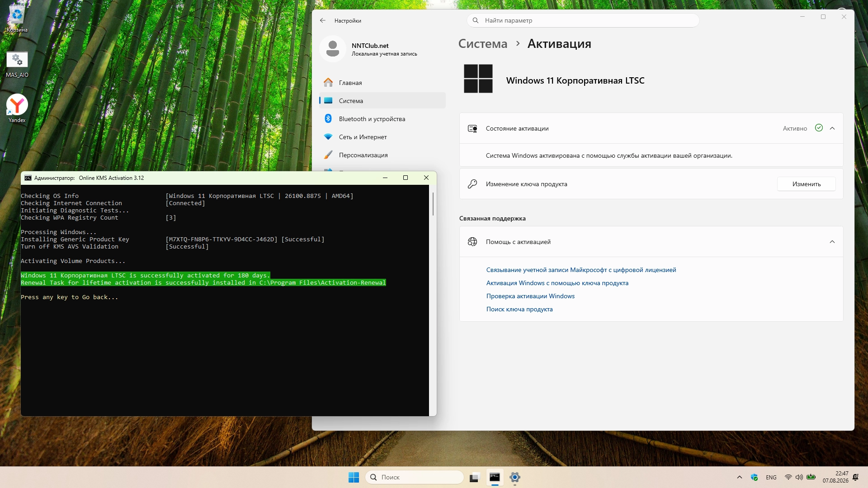Image resolution: width=868 pixels, height=488 pixels.
Task: Click the installed generic product key text
Action: 222,239
